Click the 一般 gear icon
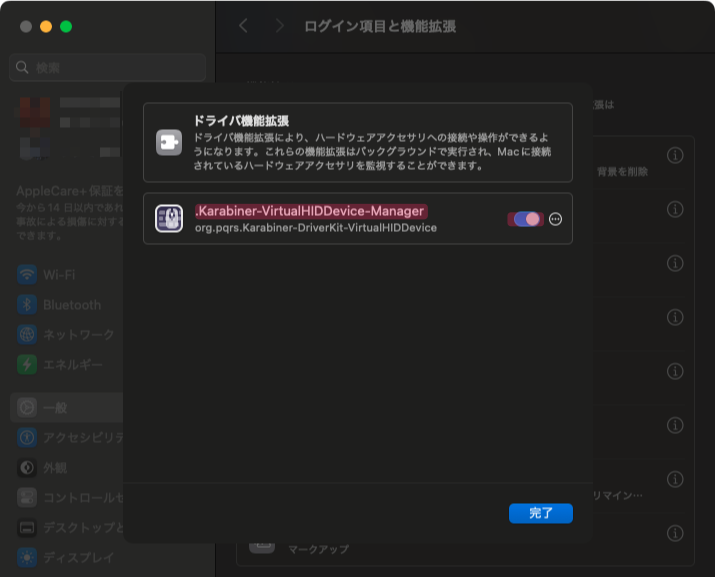The width and height of the screenshot is (715, 577). tap(27, 407)
